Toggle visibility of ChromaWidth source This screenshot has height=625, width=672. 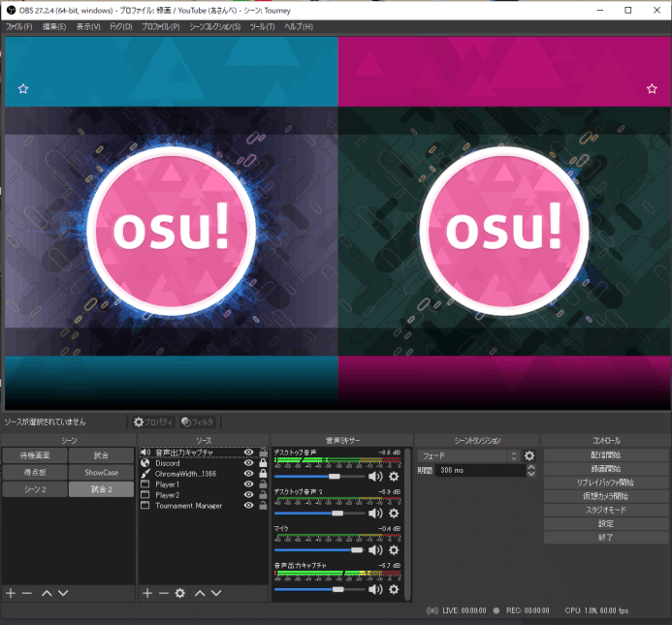248,474
